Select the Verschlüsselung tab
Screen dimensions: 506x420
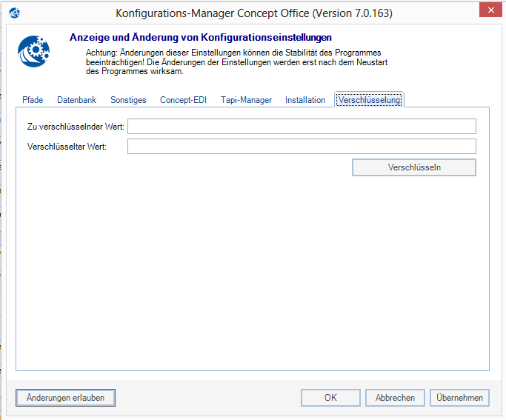point(370,100)
